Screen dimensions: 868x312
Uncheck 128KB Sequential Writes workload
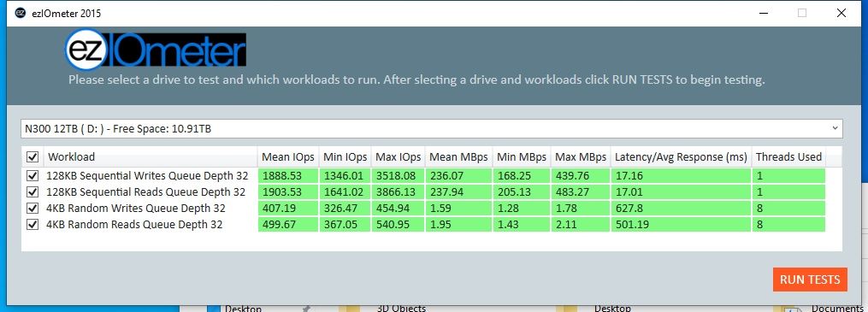click(x=32, y=176)
